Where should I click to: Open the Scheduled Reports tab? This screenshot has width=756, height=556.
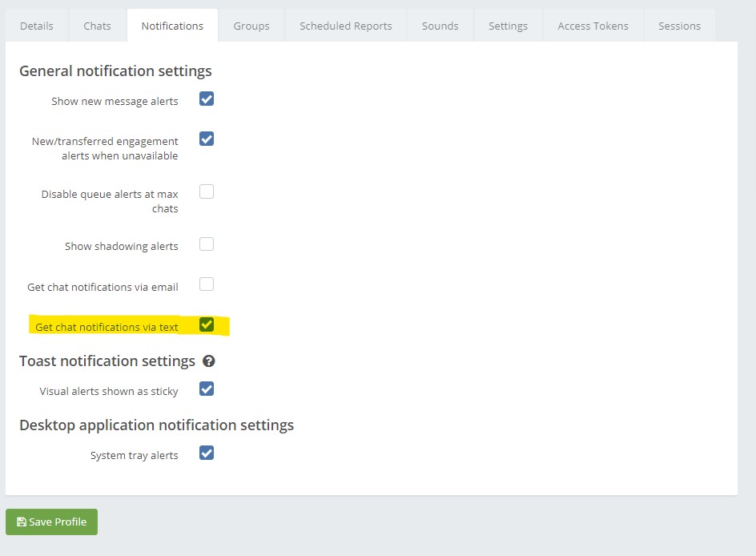click(x=346, y=26)
